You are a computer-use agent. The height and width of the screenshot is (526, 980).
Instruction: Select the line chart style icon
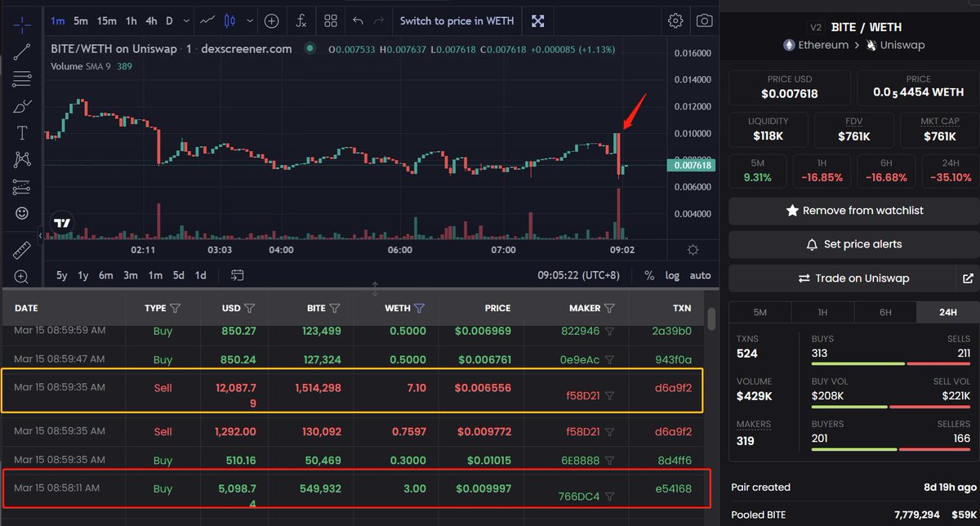(x=208, y=20)
